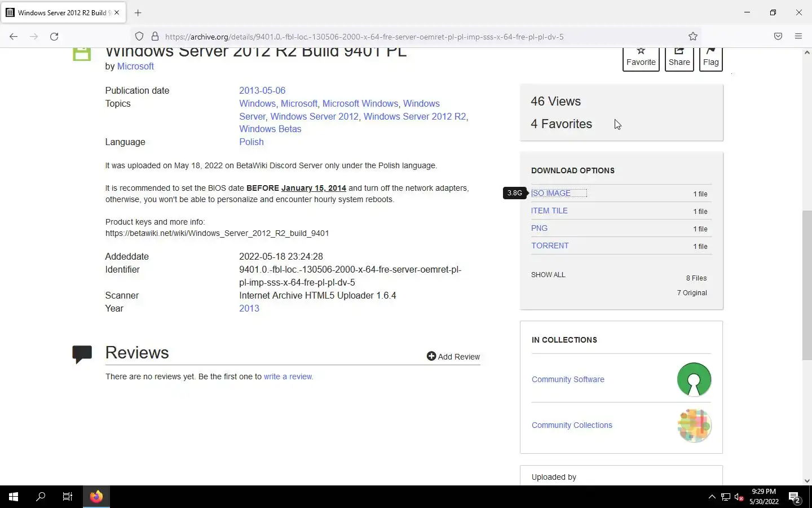Open the ITEM TILE download option
This screenshot has width=812, height=508.
point(549,211)
